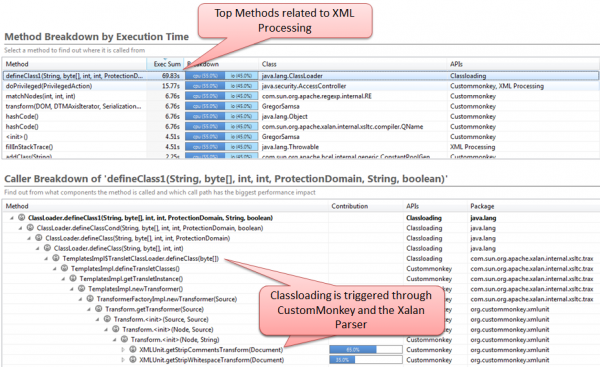
Task: Click method icon beside ClassLoader.defineClass1 row
Action: pyautogui.click(x=21, y=218)
